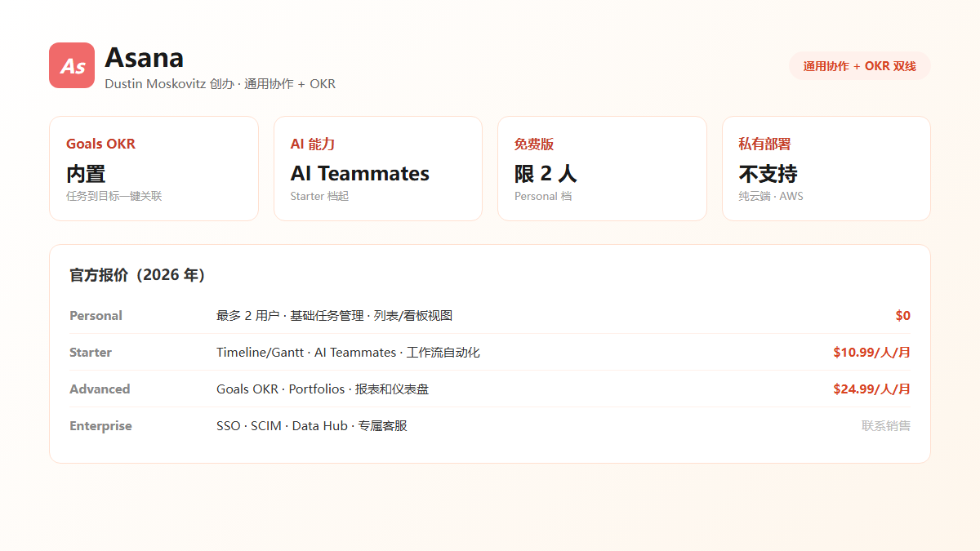Click the "$10.99/人/月" price

871,352
